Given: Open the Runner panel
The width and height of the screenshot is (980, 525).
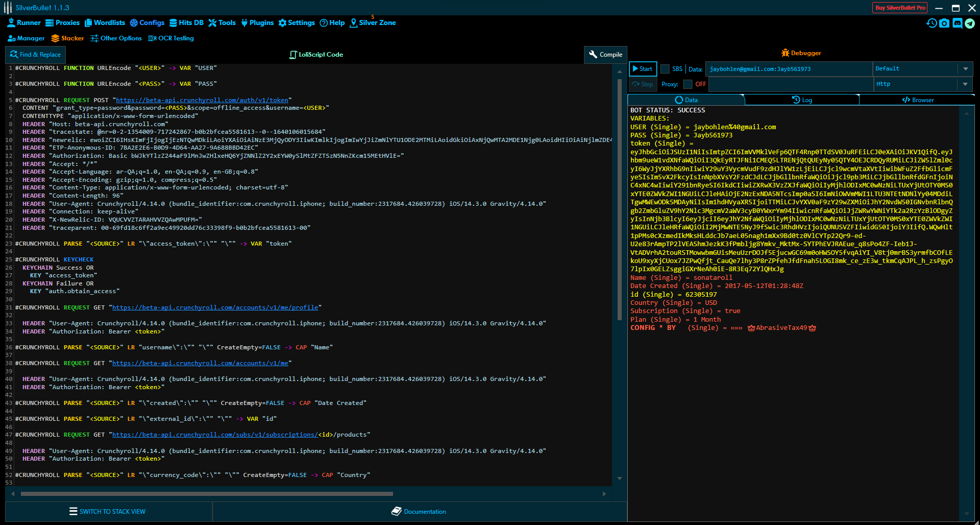Looking at the screenshot, I should click(23, 22).
